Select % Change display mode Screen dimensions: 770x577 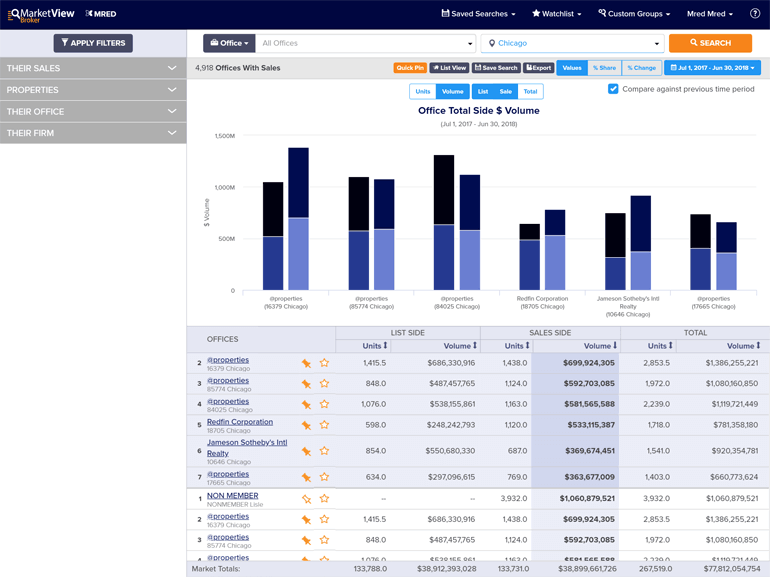pos(641,68)
